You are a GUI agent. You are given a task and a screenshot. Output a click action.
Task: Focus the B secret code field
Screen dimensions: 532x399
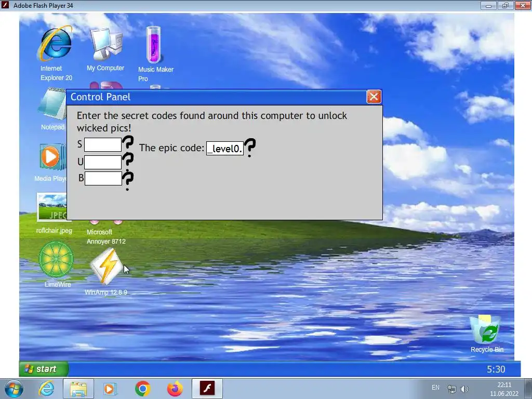click(x=103, y=179)
